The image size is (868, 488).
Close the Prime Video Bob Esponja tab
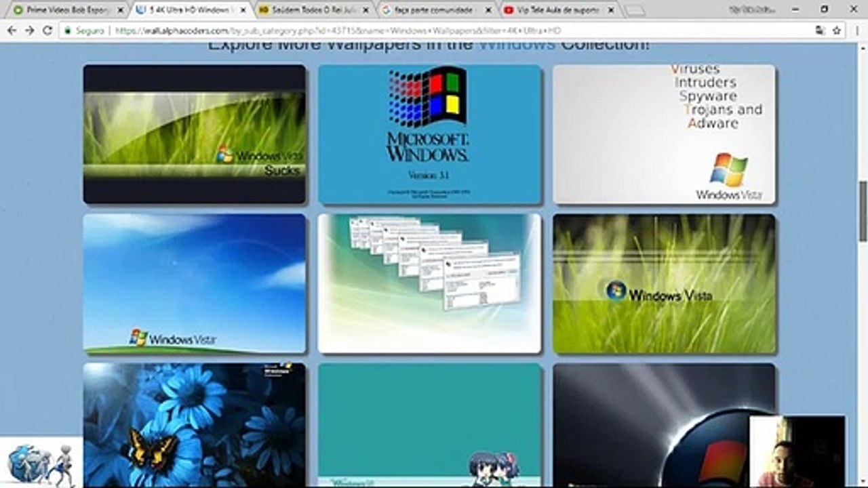(121, 10)
